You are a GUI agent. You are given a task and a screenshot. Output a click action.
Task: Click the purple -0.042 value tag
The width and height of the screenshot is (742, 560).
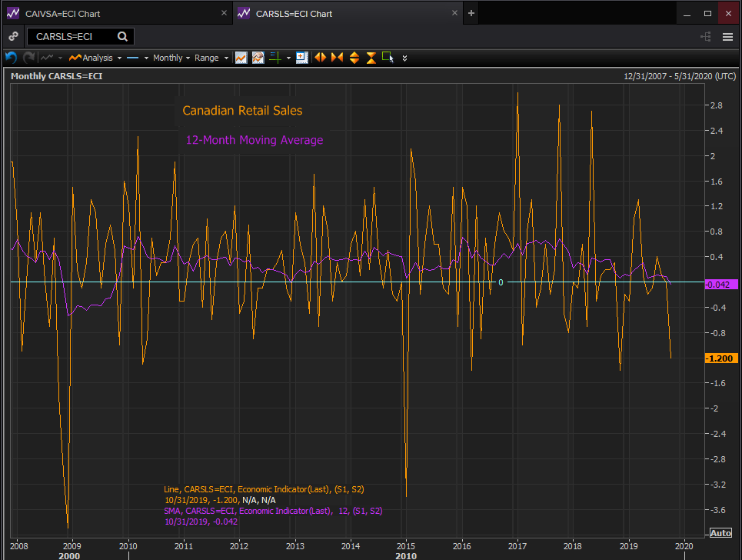click(721, 285)
